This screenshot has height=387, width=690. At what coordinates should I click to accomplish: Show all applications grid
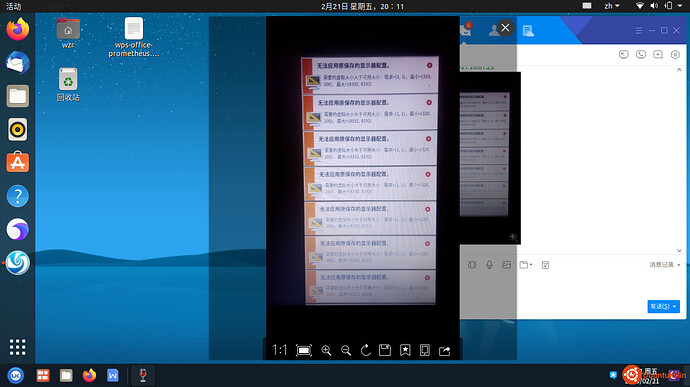tap(18, 347)
